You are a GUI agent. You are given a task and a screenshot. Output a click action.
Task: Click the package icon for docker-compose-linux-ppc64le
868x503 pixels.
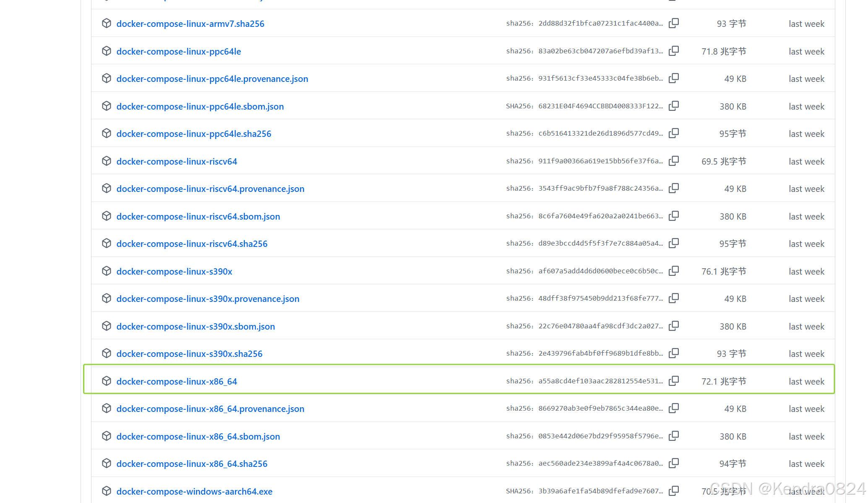click(106, 51)
